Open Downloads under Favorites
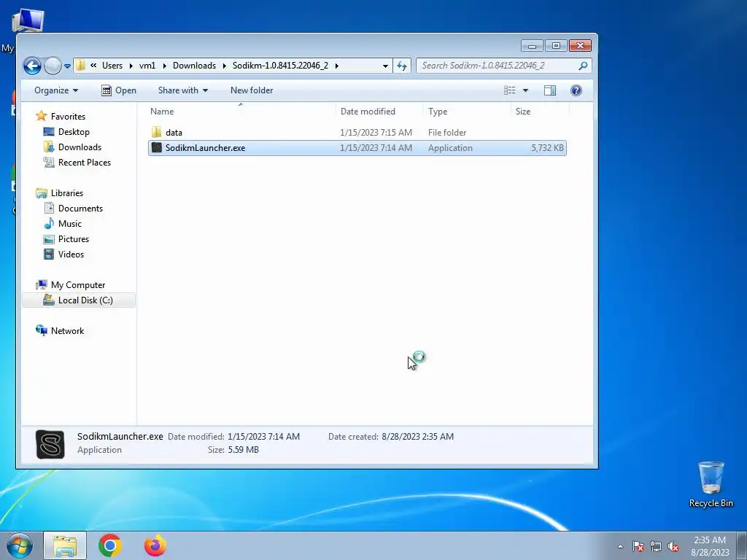The image size is (747, 560). pyautogui.click(x=80, y=147)
